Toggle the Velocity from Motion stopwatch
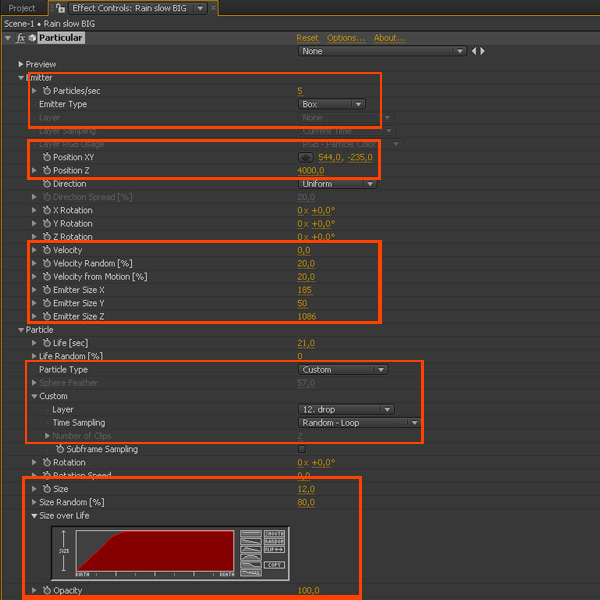Viewport: 600px width, 600px height. pos(47,276)
